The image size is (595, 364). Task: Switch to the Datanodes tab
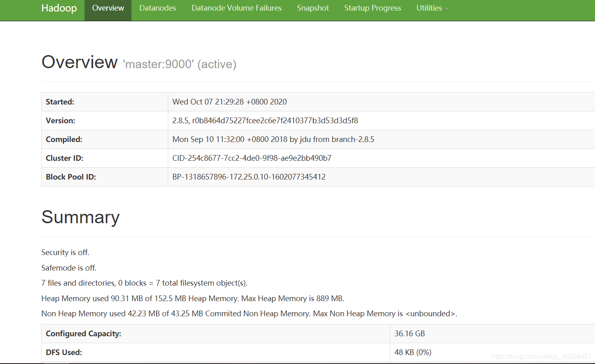[158, 8]
